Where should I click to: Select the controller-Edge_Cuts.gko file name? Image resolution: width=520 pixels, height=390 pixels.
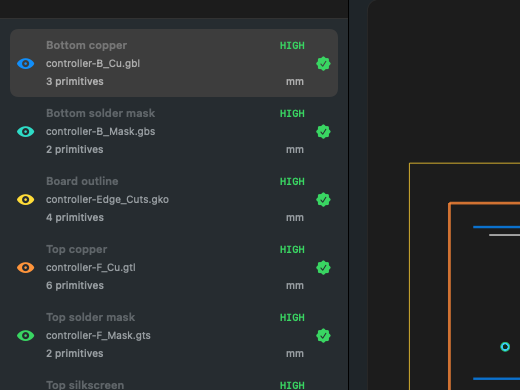coord(107,199)
